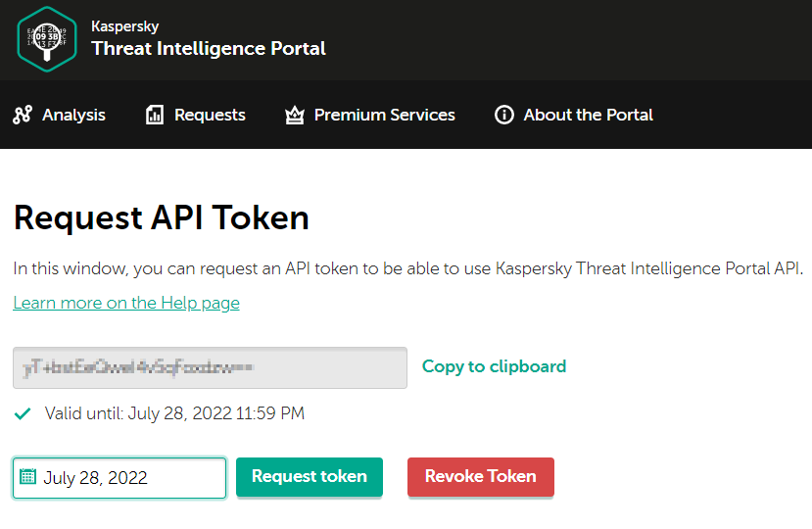
Task: Click the Premium Services crown icon
Action: pyautogui.click(x=294, y=115)
